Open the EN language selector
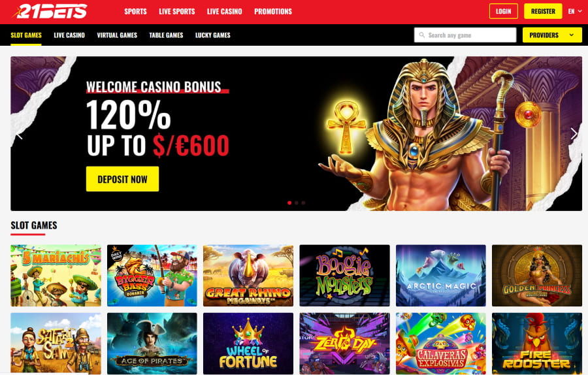Viewport: 588px width, 375px height. (575, 11)
